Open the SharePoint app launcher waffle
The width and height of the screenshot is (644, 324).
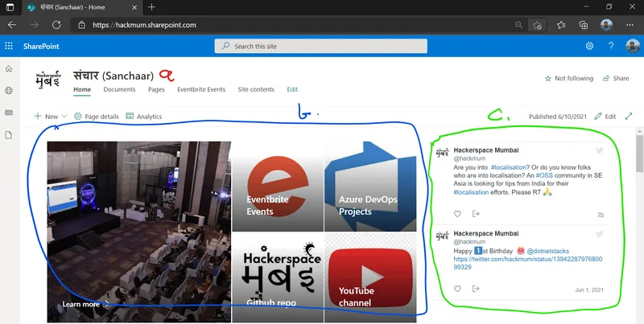pos(10,47)
